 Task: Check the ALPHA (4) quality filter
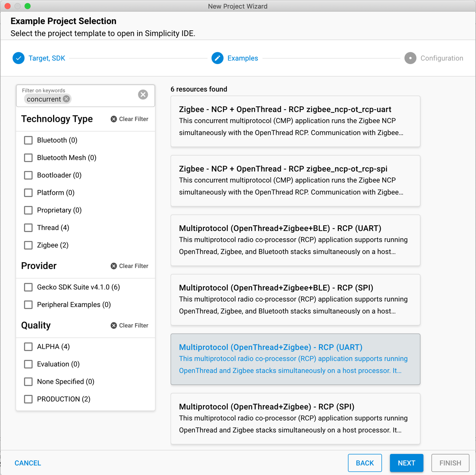[28, 347]
